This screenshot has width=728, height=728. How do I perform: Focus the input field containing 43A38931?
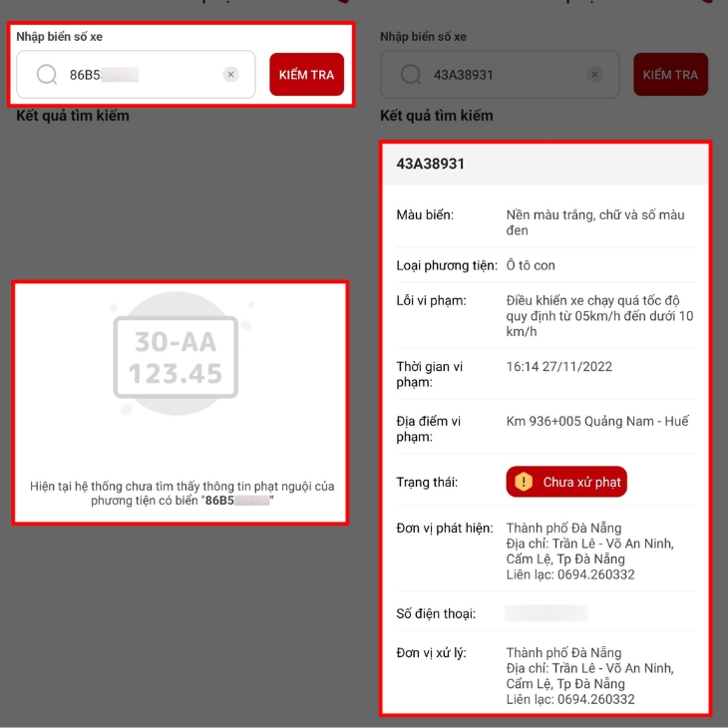(499, 75)
